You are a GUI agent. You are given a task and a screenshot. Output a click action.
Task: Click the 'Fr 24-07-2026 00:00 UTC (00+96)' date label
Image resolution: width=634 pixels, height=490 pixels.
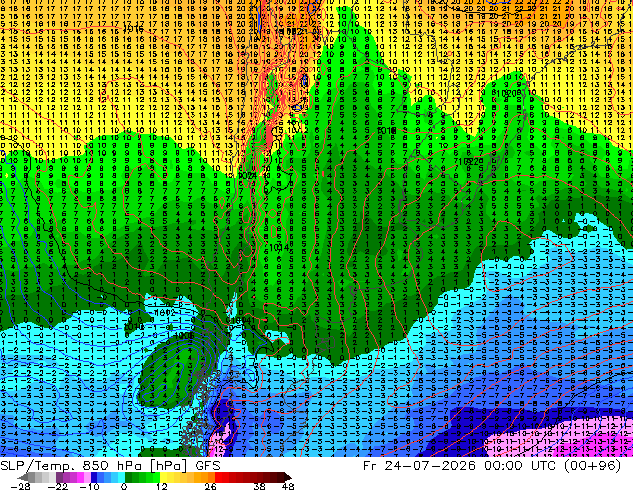pyautogui.click(x=492, y=466)
